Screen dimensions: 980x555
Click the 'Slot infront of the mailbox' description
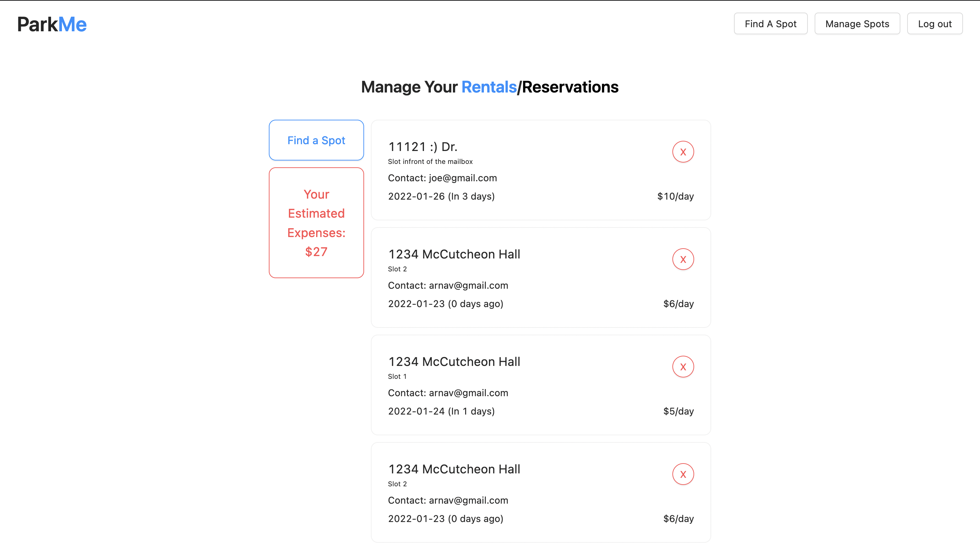(x=430, y=162)
